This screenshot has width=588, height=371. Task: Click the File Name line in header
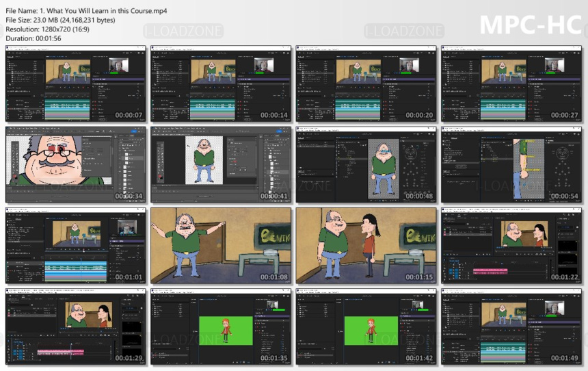pos(86,11)
